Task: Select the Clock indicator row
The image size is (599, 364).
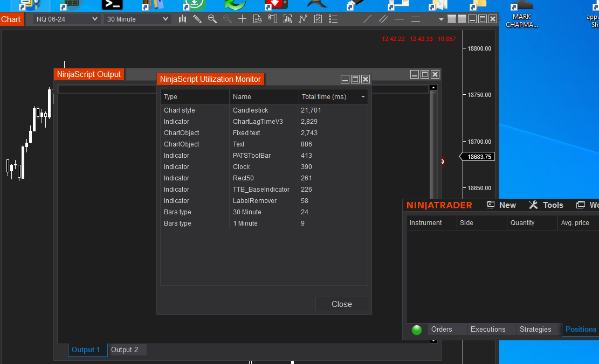Action: coord(264,167)
